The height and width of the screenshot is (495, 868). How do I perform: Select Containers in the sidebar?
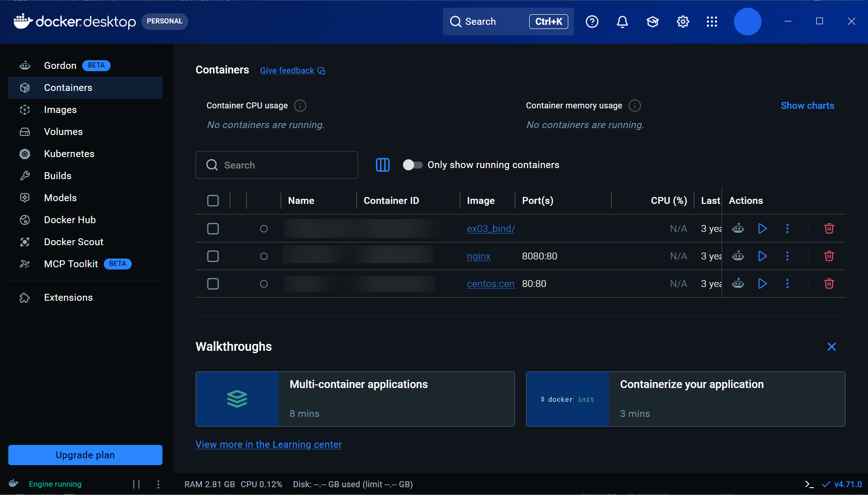tap(85, 88)
